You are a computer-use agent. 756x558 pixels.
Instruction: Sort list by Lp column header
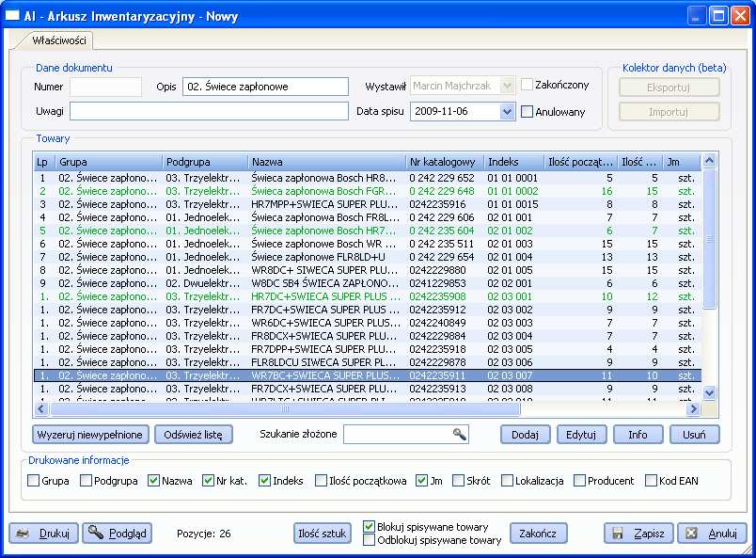[x=44, y=162]
